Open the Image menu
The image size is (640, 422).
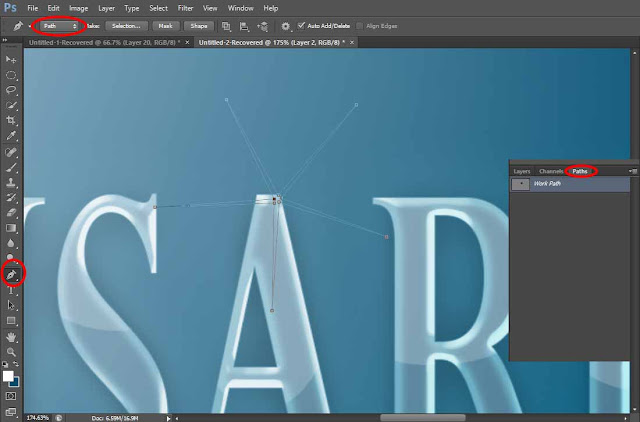(78, 8)
